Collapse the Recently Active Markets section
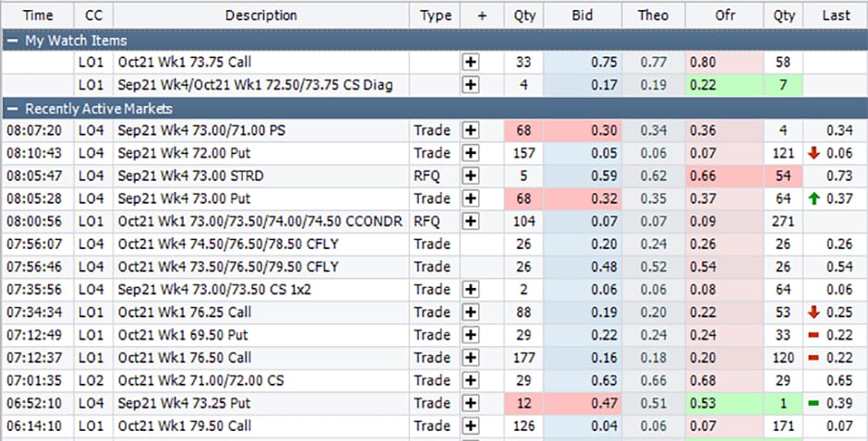868x441 pixels. coord(9,109)
